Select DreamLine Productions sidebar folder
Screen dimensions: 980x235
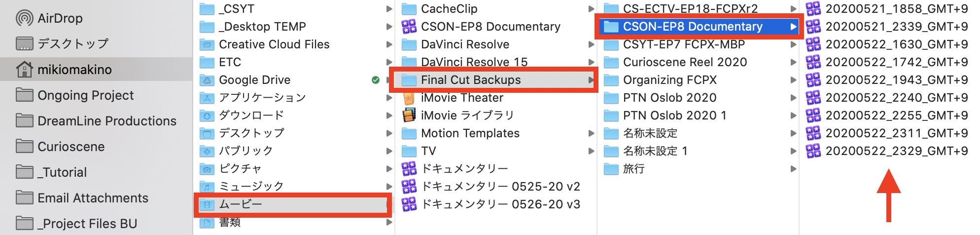coord(106,121)
